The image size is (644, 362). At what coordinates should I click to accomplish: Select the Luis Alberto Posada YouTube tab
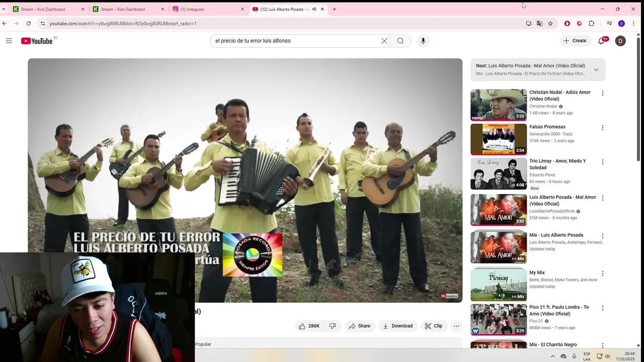288,9
